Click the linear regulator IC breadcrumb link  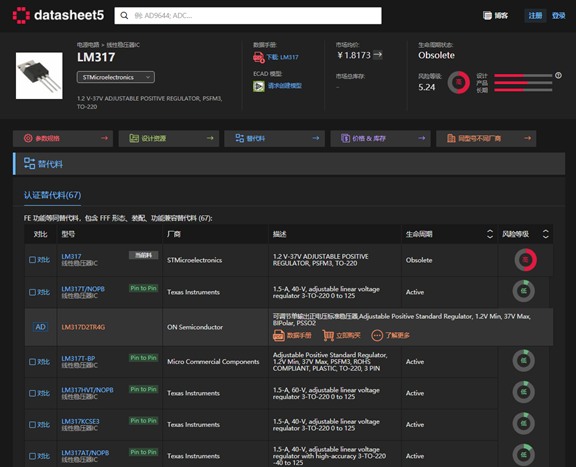click(123, 45)
